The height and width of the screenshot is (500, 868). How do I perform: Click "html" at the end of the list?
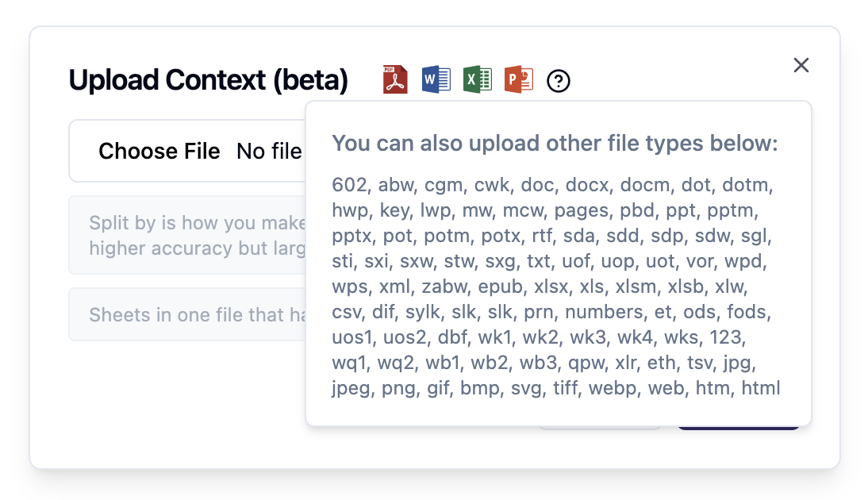point(761,388)
